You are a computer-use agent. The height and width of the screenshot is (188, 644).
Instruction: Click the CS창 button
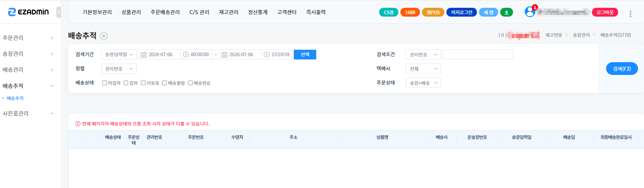point(389,12)
